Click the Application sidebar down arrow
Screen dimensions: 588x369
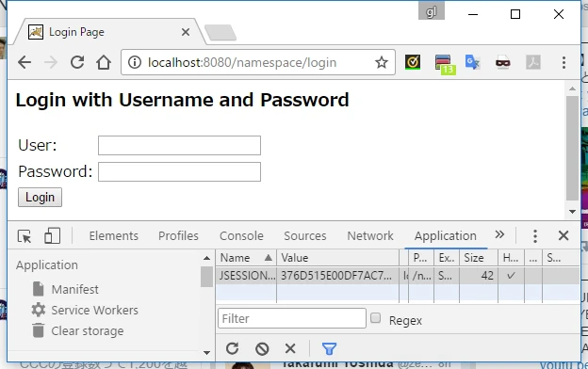point(206,352)
